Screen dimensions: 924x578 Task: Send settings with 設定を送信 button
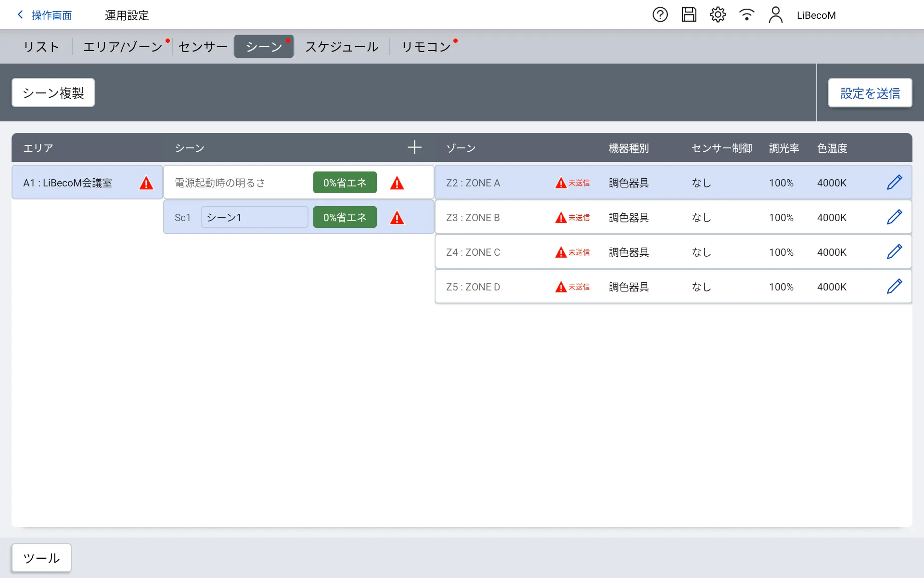pos(870,93)
